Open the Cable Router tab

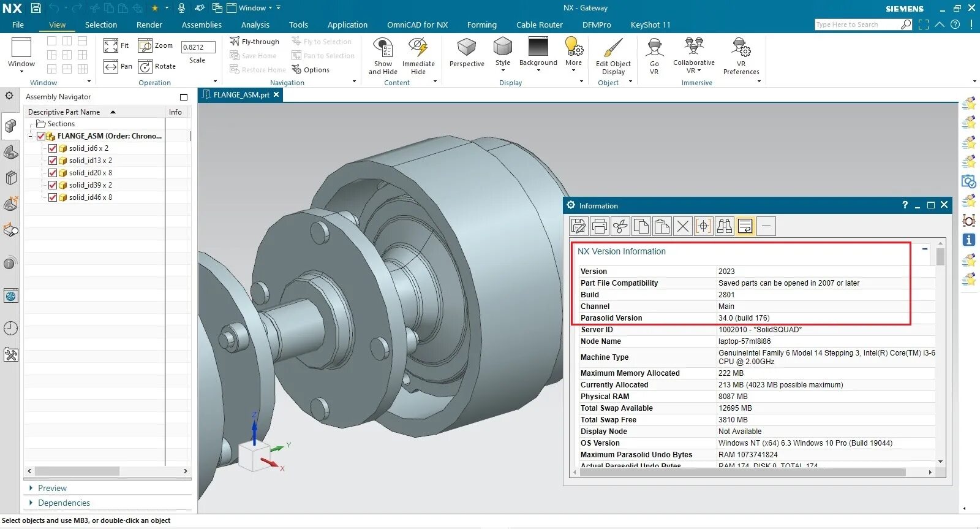point(540,25)
